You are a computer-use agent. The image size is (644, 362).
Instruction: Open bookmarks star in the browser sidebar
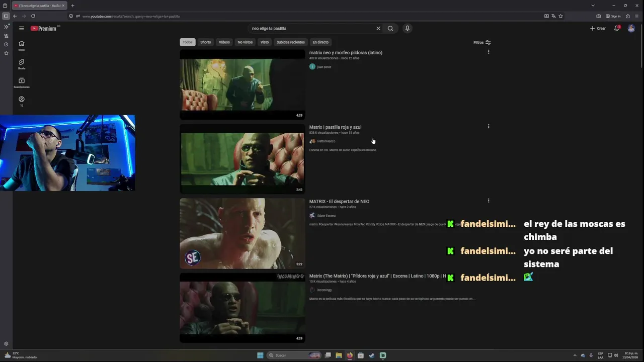(6, 53)
